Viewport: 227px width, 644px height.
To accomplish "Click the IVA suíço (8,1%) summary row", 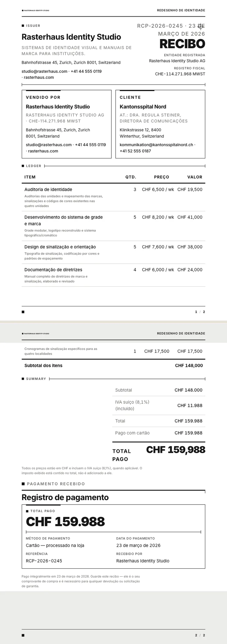I will pyautogui.click(x=159, y=406).
